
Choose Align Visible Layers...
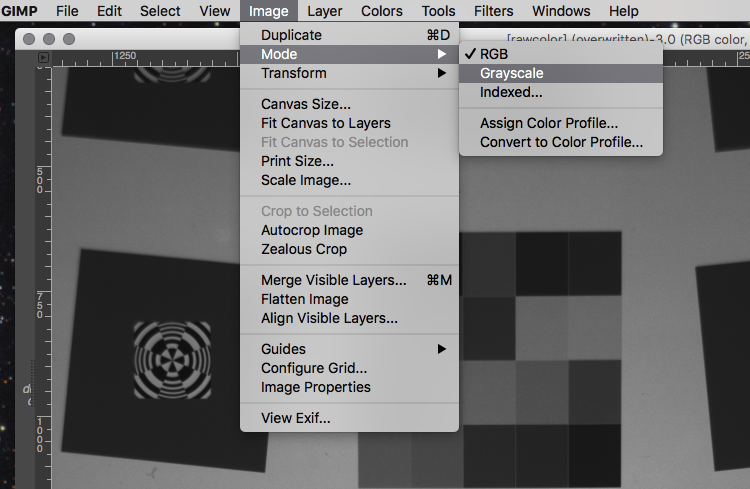[349, 318]
